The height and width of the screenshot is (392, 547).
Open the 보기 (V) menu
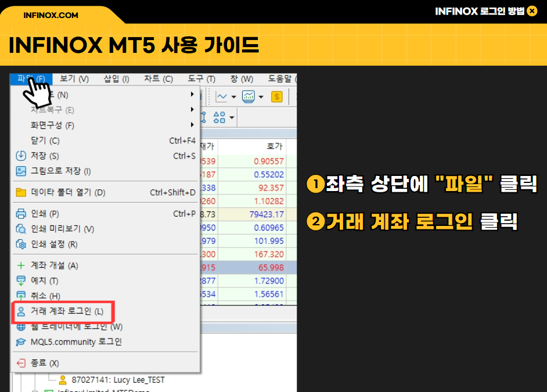click(x=74, y=79)
